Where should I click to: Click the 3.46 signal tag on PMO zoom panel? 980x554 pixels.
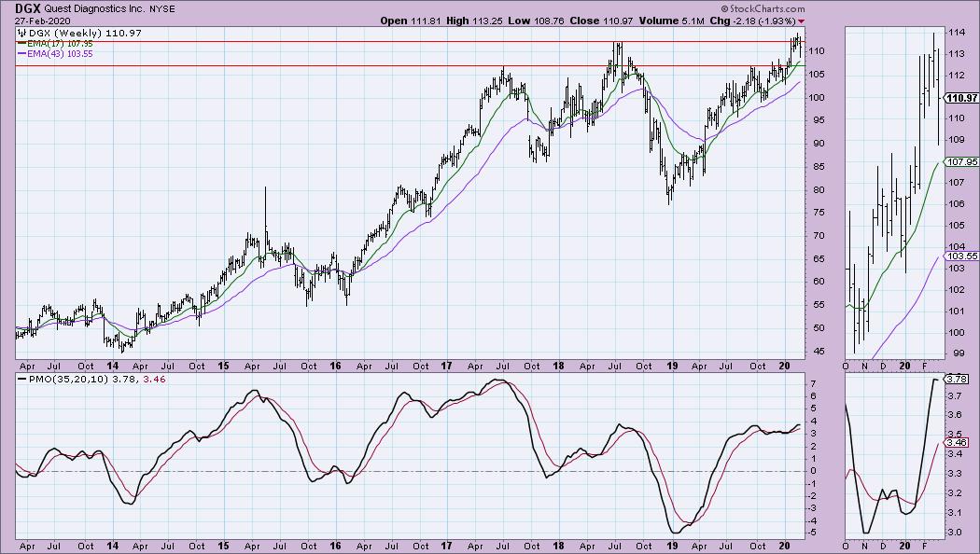[957, 442]
